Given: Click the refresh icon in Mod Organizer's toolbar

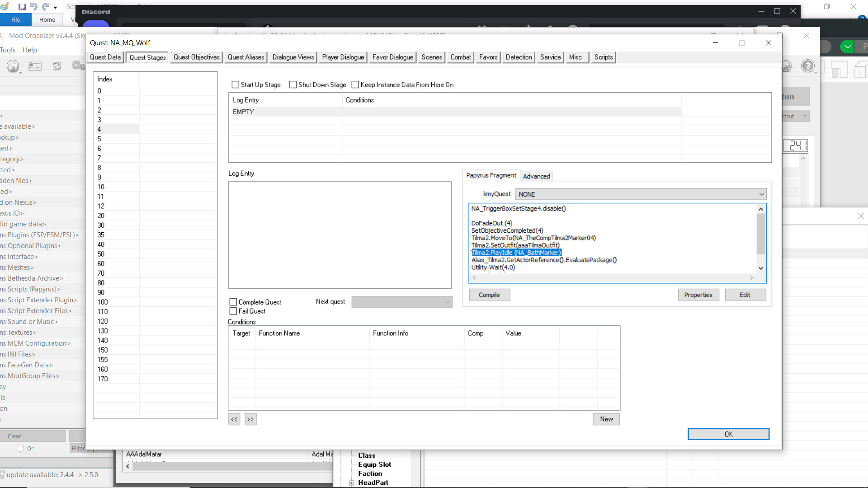Looking at the screenshot, I should pos(57,66).
